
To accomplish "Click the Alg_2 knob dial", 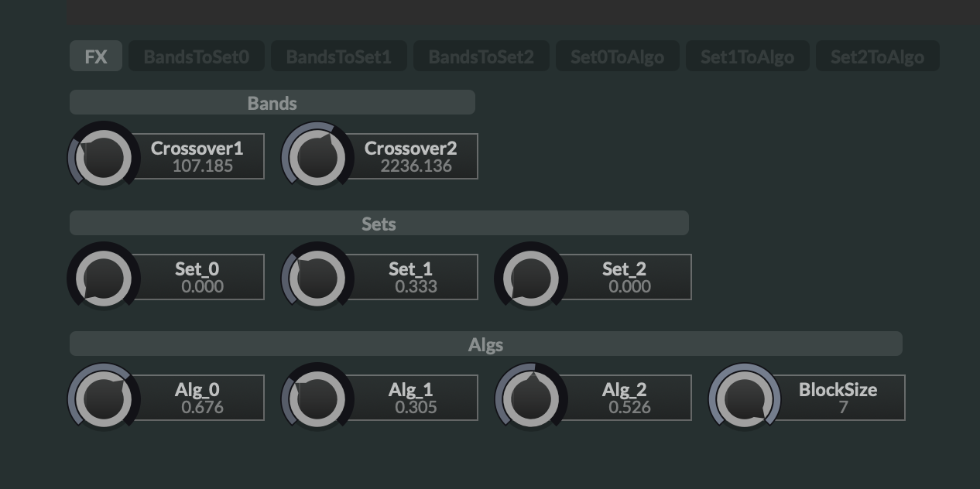I will tap(532, 398).
